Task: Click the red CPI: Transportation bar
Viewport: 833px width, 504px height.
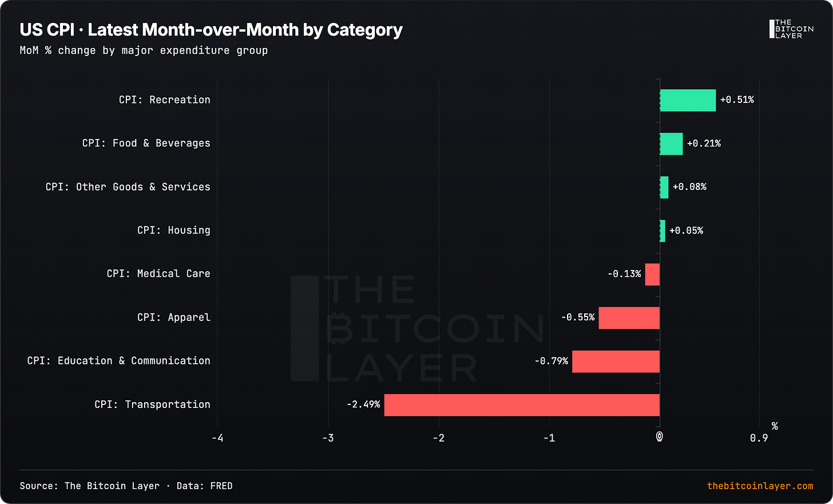Action: [522, 405]
